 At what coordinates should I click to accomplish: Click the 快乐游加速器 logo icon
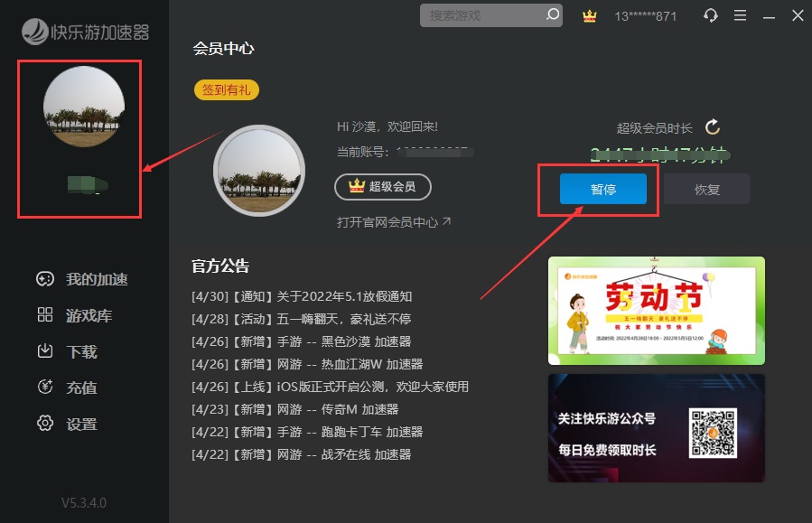34,32
